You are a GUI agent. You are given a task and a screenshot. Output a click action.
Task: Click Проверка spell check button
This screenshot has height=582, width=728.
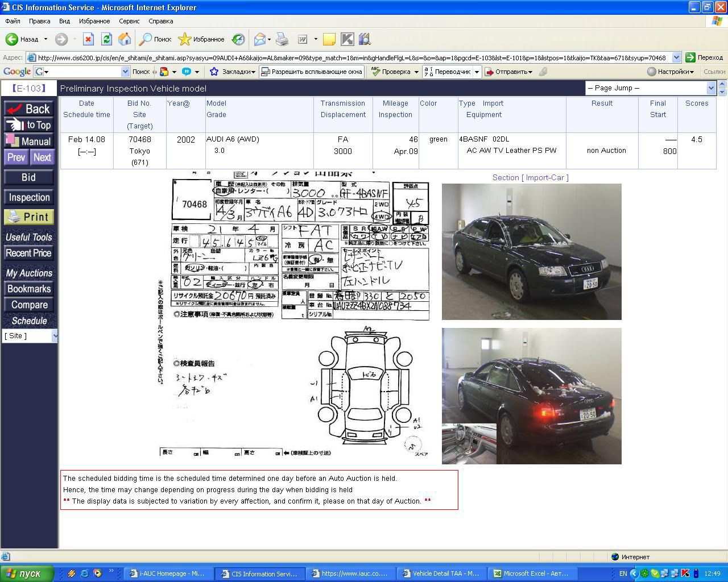(391, 72)
